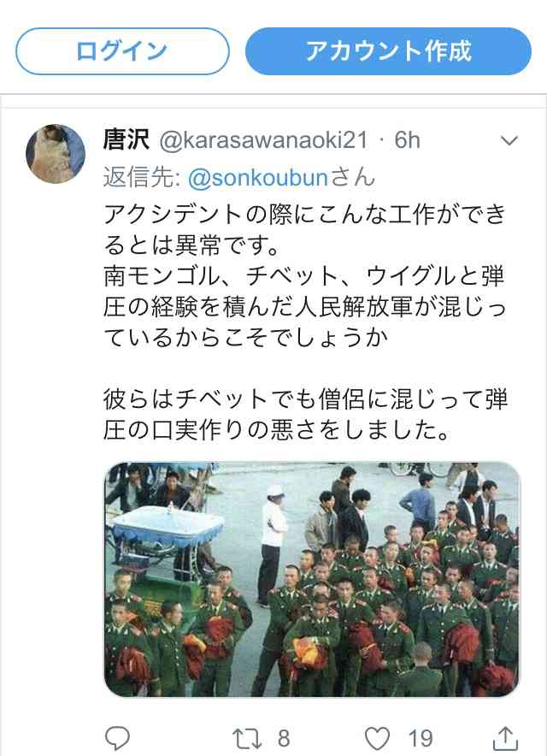Viewport: 547px width, 756px height.
Task: Click the アカウント作成 button
Action: point(388,51)
